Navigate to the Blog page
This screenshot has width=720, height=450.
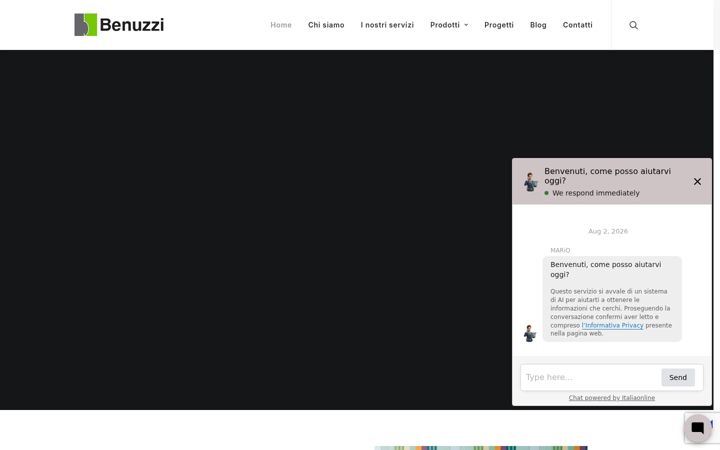pyautogui.click(x=538, y=25)
